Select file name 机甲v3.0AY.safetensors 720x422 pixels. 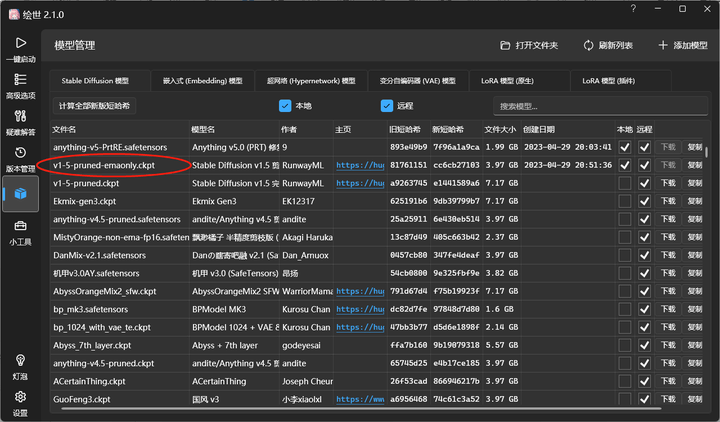pos(96,273)
